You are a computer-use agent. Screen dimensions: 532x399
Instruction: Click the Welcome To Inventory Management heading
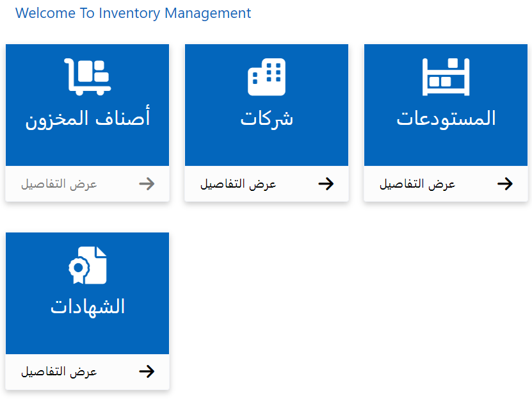click(x=133, y=13)
